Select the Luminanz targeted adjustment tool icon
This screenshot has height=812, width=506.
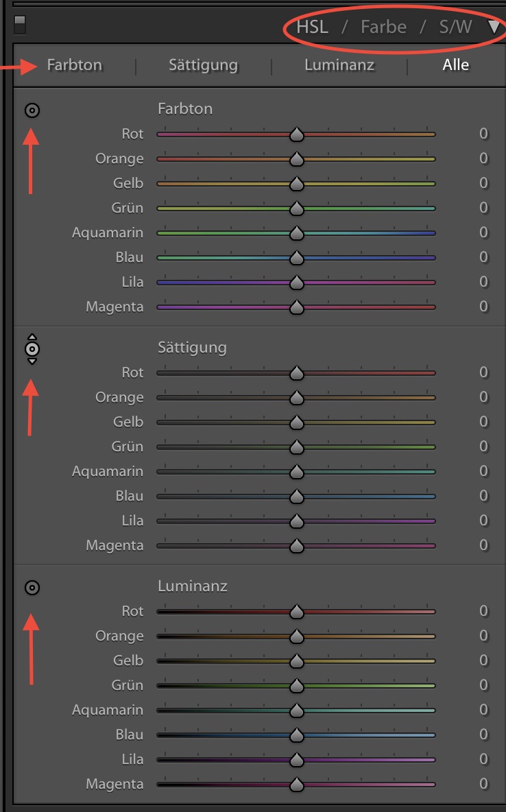pyautogui.click(x=32, y=587)
